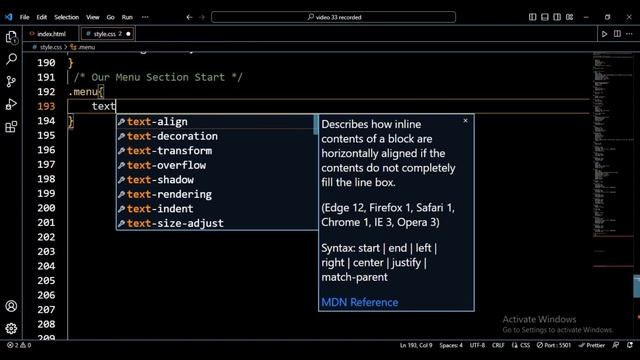Viewport: 640px width, 360px height.
Task: Open the Source Control view
Action: click(11, 81)
